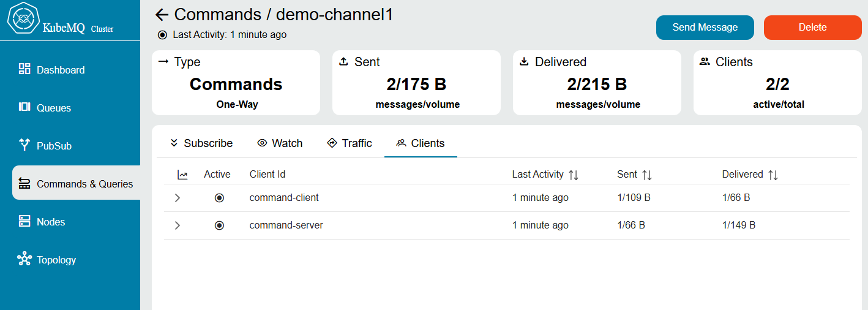Click the Nodes server icon in sidebar
This screenshot has height=310, width=868.
(24, 221)
